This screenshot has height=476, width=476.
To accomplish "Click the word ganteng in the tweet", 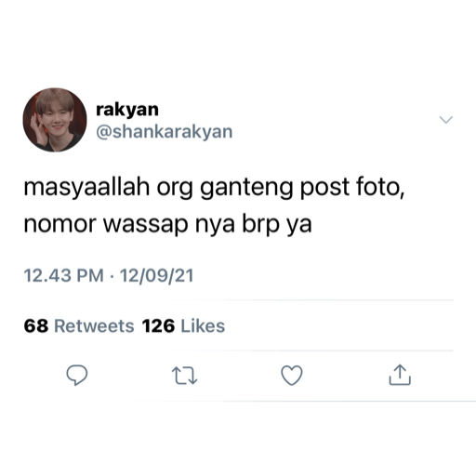I will (x=246, y=189).
